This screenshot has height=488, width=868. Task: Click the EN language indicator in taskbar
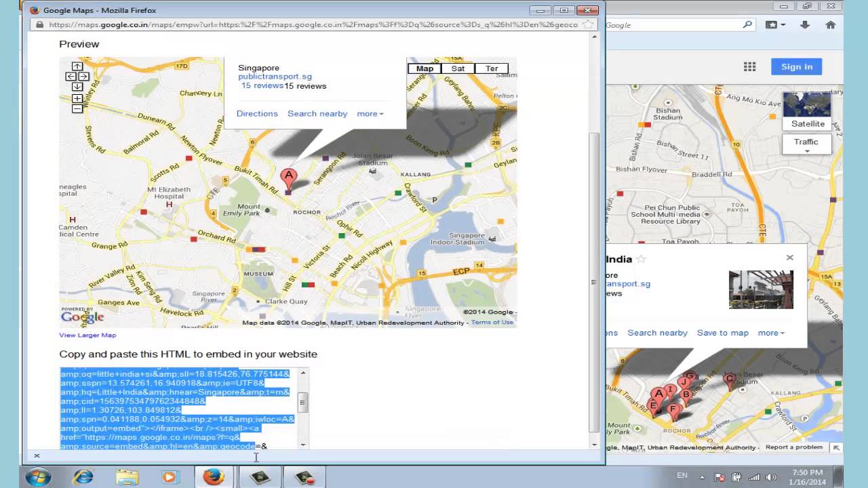(x=682, y=476)
